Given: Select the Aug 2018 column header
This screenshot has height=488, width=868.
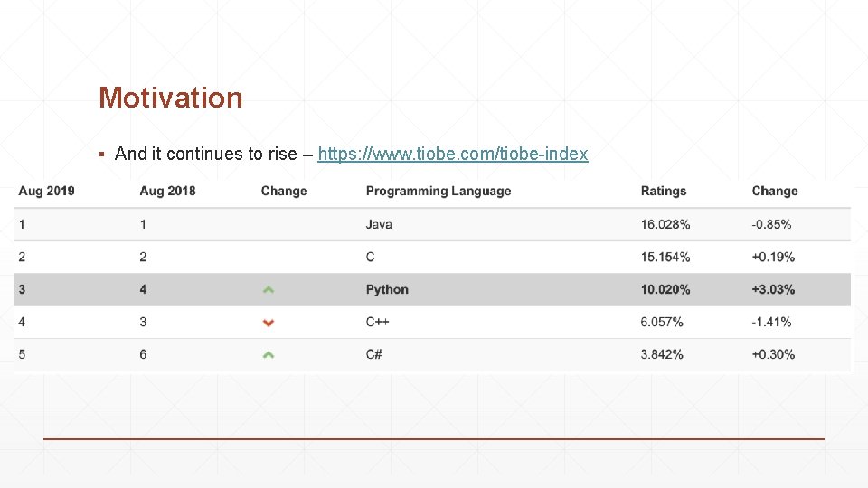Looking at the screenshot, I should pyautogui.click(x=167, y=192).
